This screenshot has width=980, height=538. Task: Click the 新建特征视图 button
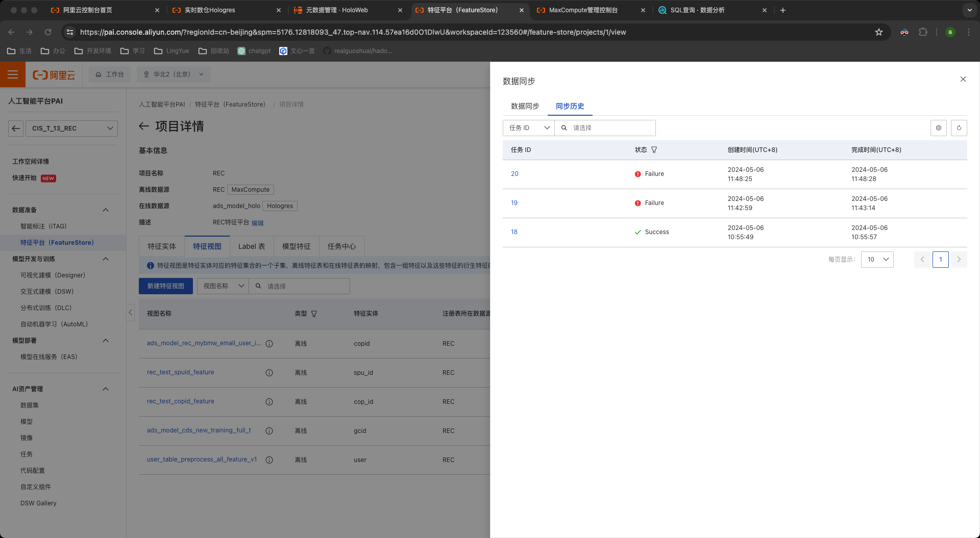166,286
